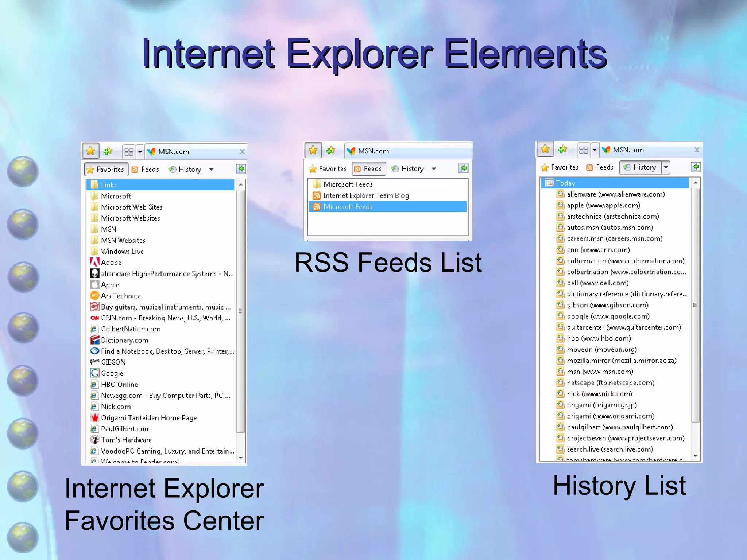Viewport: 747px width, 560px height.
Task: Close MSN.com tab in History panel
Action: 697,150
